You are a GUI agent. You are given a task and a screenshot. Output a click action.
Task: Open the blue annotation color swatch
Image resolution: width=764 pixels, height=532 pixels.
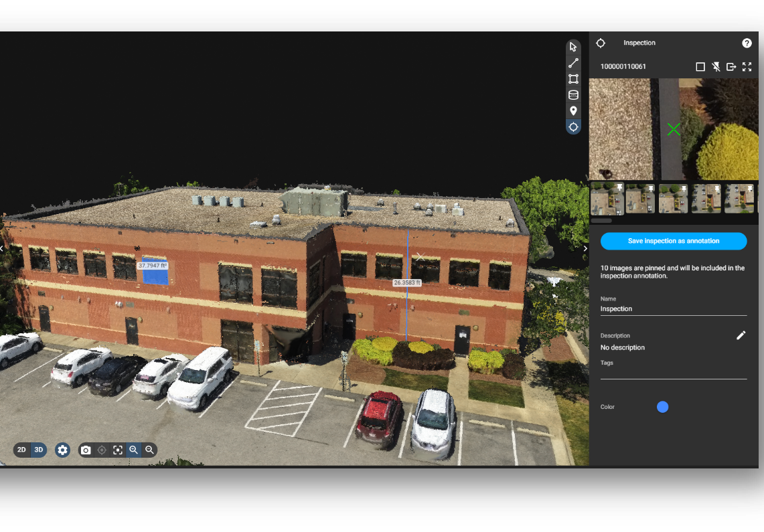[662, 407]
